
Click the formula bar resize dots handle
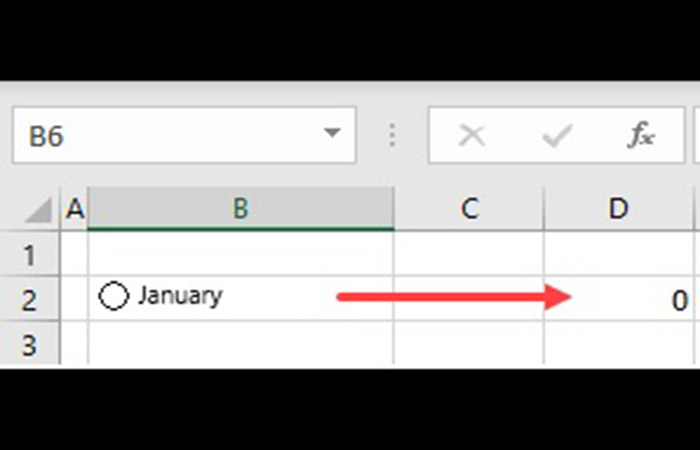(392, 136)
